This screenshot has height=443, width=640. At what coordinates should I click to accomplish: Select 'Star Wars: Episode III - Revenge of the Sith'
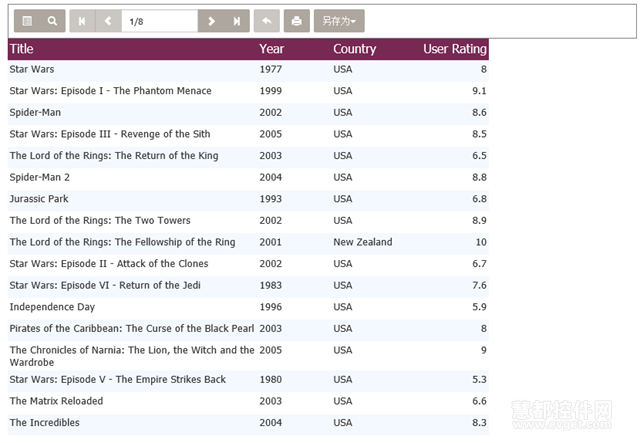pyautogui.click(x=110, y=134)
